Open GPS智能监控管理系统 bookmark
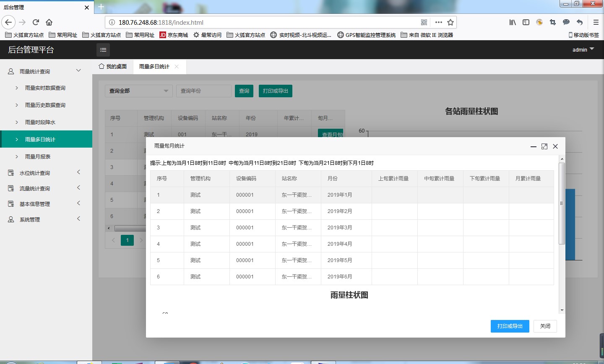Image resolution: width=604 pixels, height=364 pixels. click(367, 35)
